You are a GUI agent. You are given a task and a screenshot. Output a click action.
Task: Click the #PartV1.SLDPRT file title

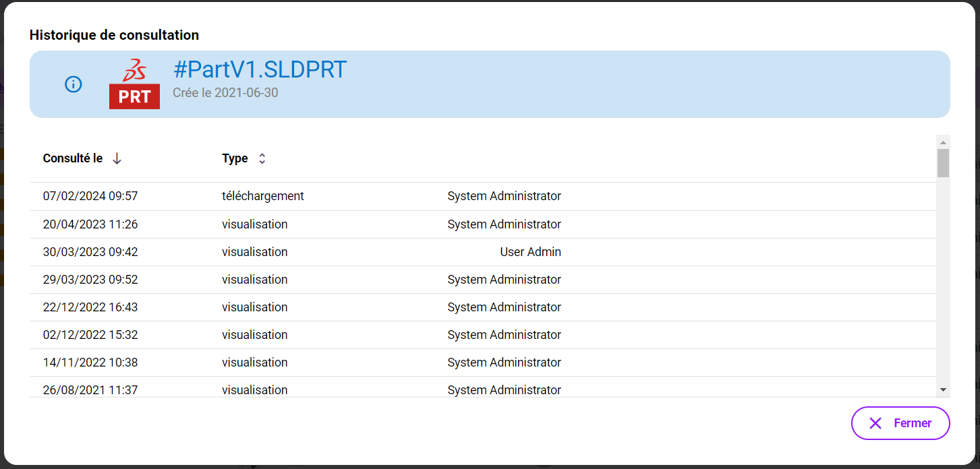tap(260, 69)
